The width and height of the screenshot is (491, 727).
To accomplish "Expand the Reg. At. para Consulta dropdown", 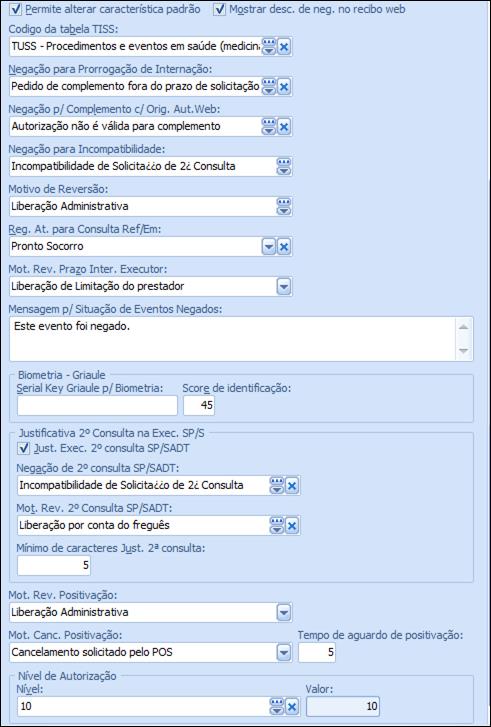I will [269, 247].
